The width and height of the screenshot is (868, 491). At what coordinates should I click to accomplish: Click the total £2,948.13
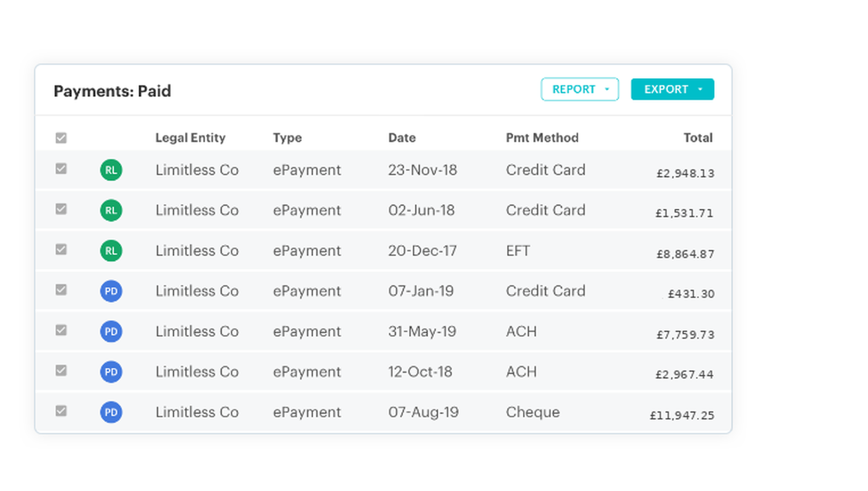pos(685,173)
